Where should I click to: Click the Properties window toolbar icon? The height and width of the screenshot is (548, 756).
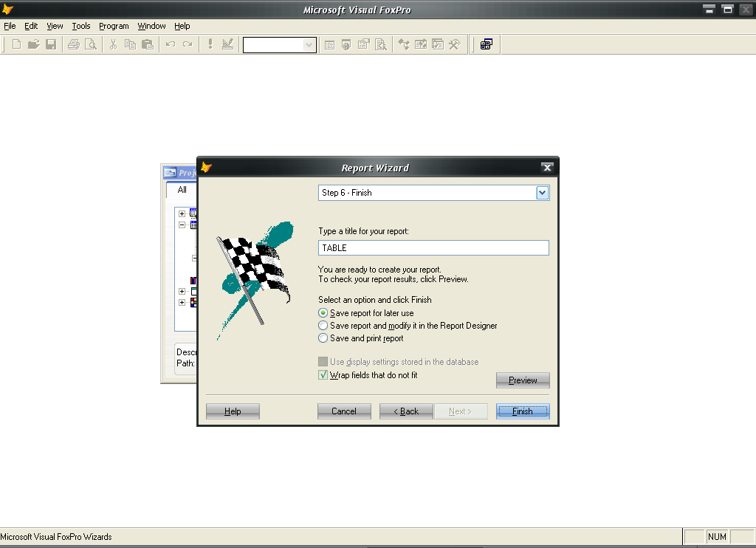click(364, 45)
